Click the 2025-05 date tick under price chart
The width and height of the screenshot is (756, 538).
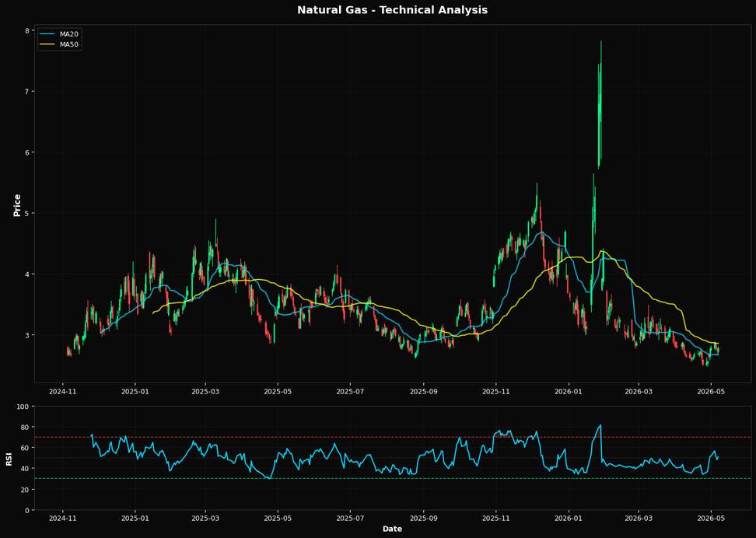coord(278,391)
